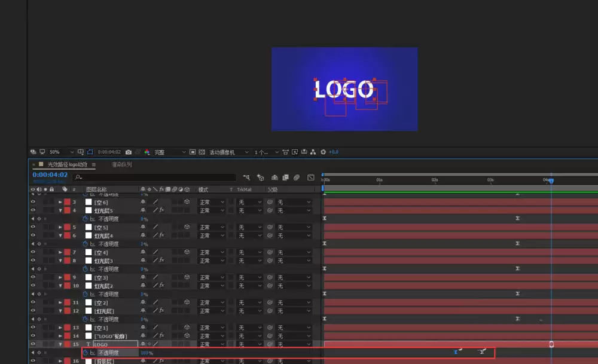Toggle the region of interest icon
598x364 pixels.
(x=193, y=152)
